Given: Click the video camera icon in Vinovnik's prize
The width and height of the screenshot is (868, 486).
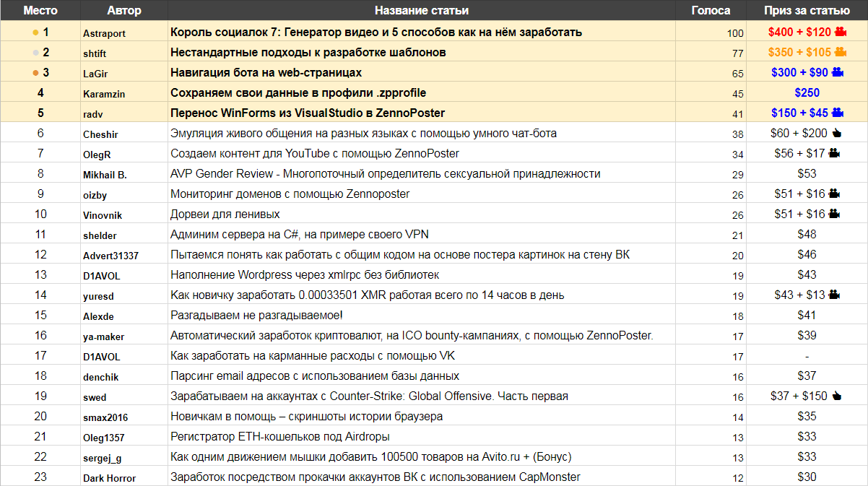Looking at the screenshot, I should (834, 214).
